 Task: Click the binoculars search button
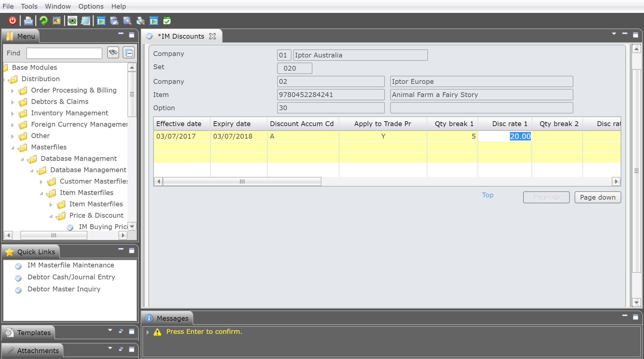[113, 53]
